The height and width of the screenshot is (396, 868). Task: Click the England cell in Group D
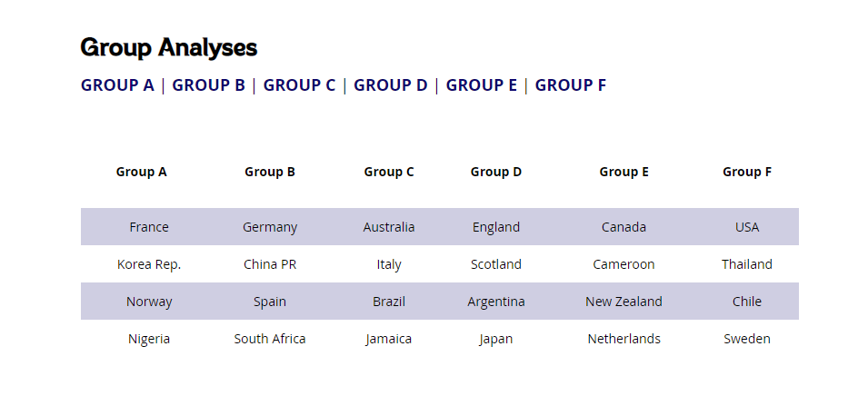496,227
